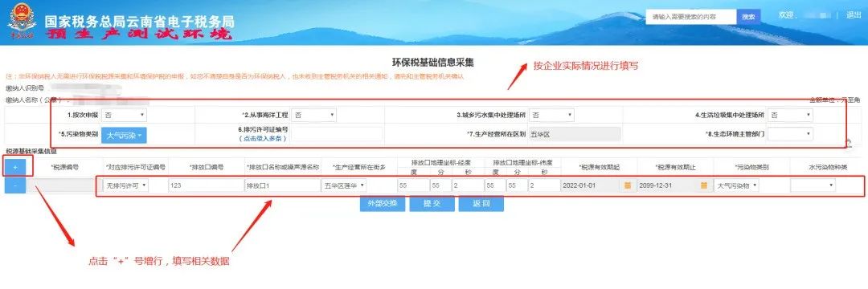Open the 2.从事海洋工程 dropdown
The image size is (868, 289).
tap(314, 115)
